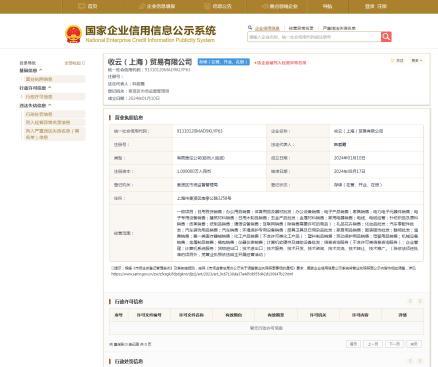The image size is (438, 367).
Task: Open the top navigation's Navigation (导航) menu
Action: (x=327, y=6)
